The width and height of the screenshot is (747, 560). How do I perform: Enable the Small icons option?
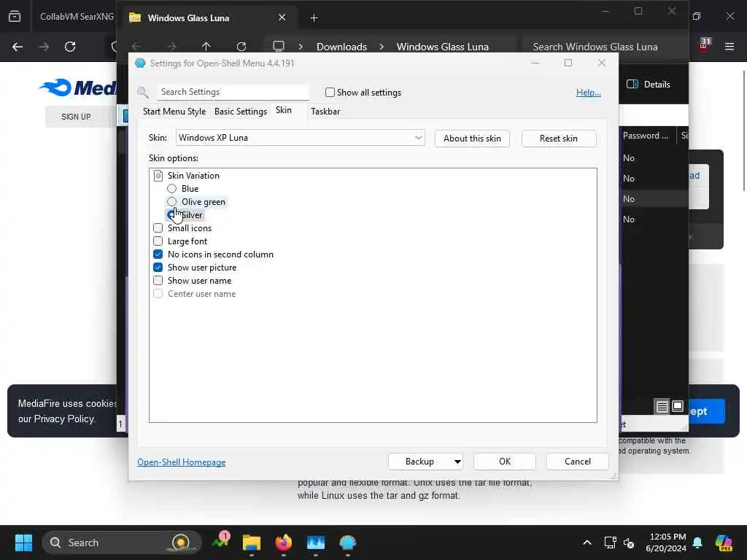point(158,228)
